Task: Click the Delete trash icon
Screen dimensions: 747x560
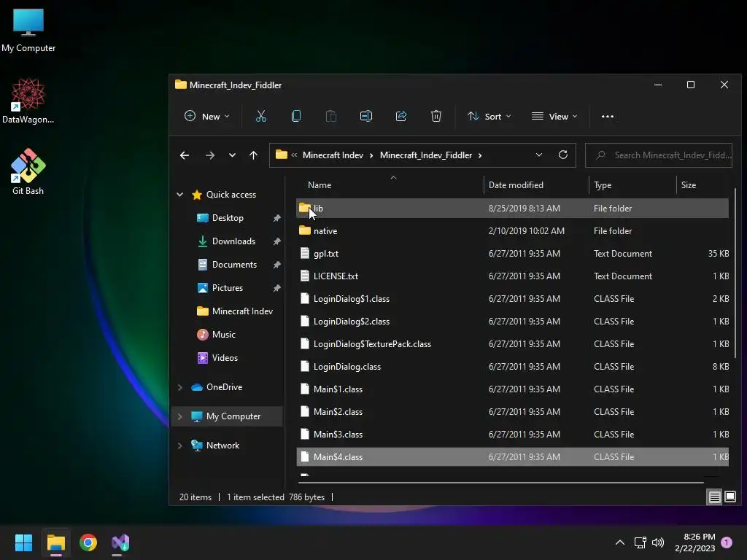Action: tap(436, 116)
